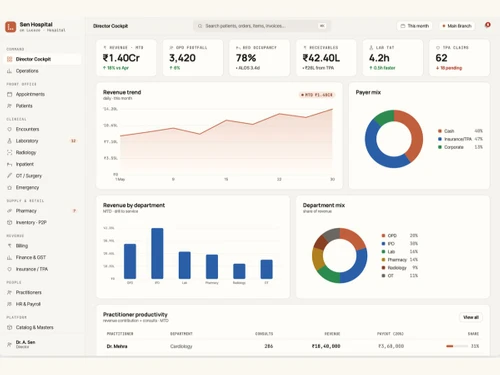Click the Patients sidebar icon
The width and height of the screenshot is (500, 375).
point(10,106)
